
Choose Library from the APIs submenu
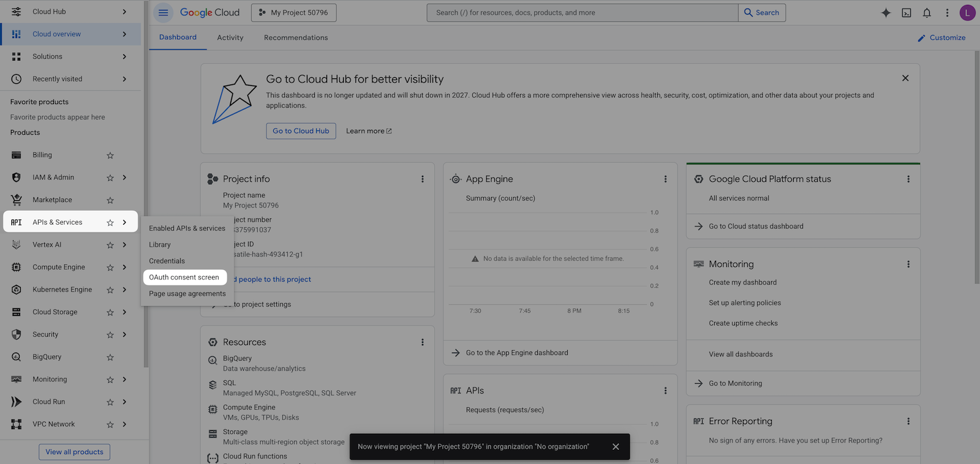160,244
